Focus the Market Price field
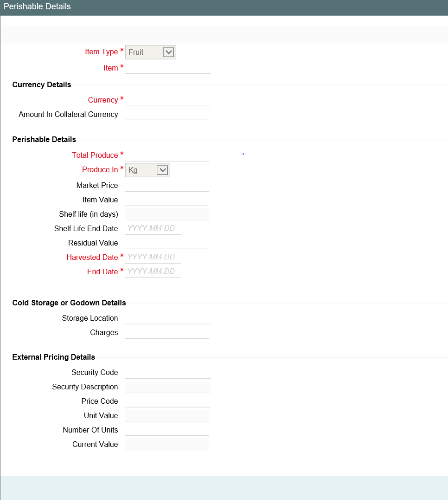 tap(167, 186)
